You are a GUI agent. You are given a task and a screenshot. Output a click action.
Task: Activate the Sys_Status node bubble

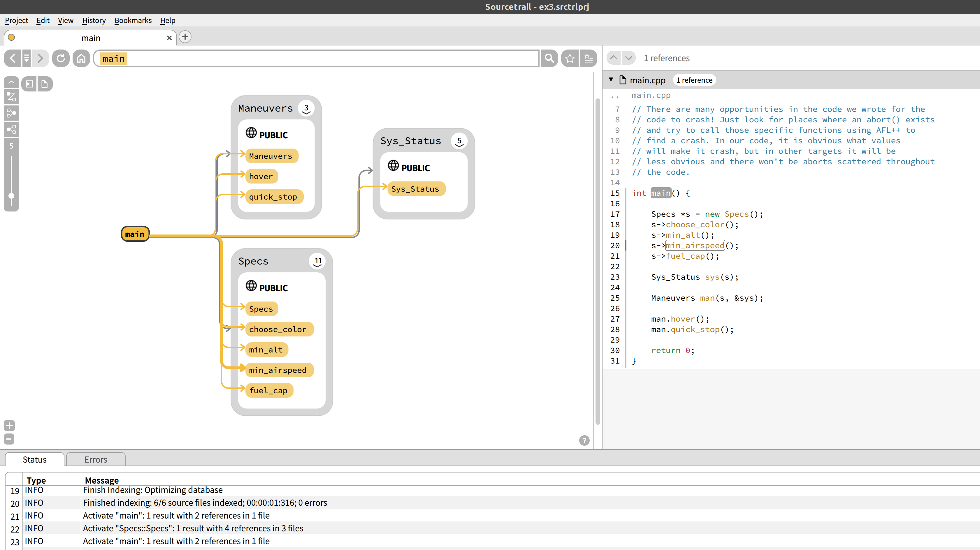tap(416, 188)
